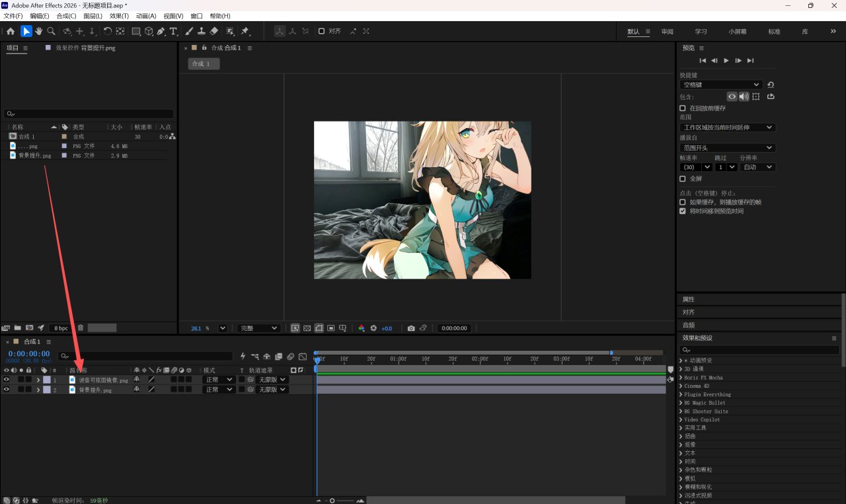The height and width of the screenshot is (504, 846).
Task: Step to next frame in Preview panel
Action: pyautogui.click(x=738, y=60)
